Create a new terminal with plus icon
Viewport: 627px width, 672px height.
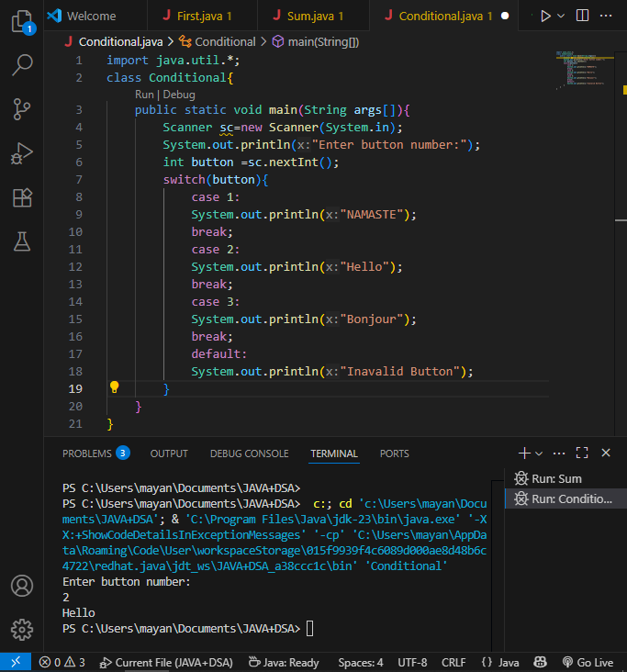point(524,453)
